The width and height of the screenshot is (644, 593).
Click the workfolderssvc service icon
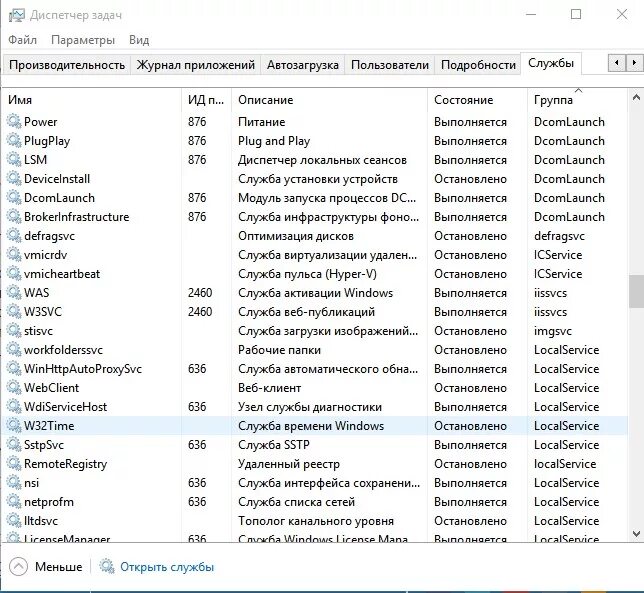[x=14, y=350]
